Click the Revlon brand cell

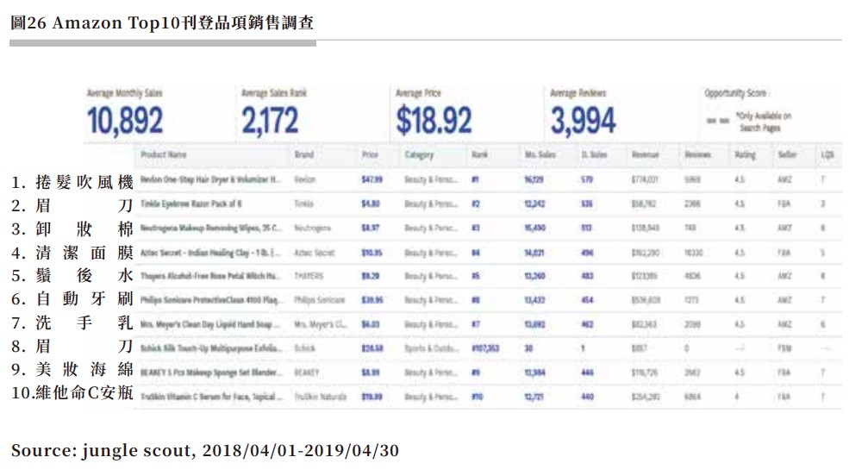coord(305,179)
